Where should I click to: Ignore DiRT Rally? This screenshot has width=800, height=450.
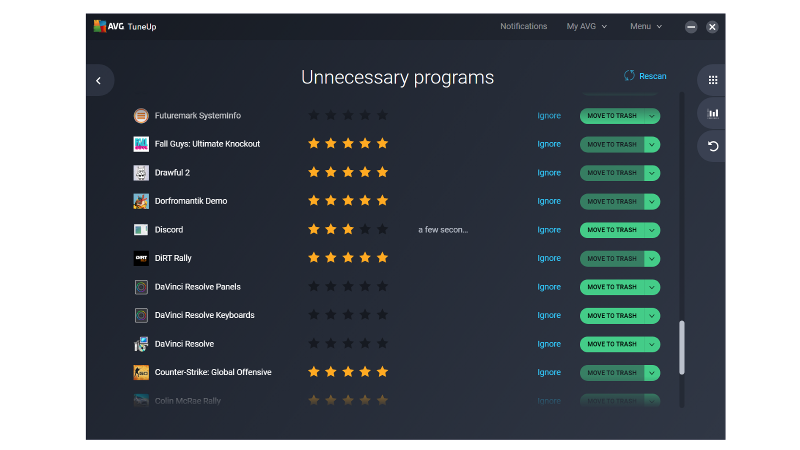549,258
